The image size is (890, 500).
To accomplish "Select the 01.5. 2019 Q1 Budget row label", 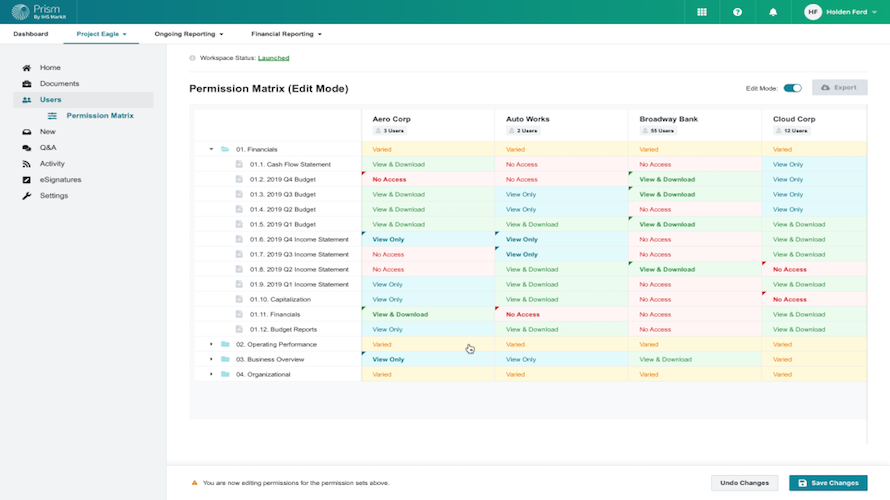I will click(x=283, y=224).
